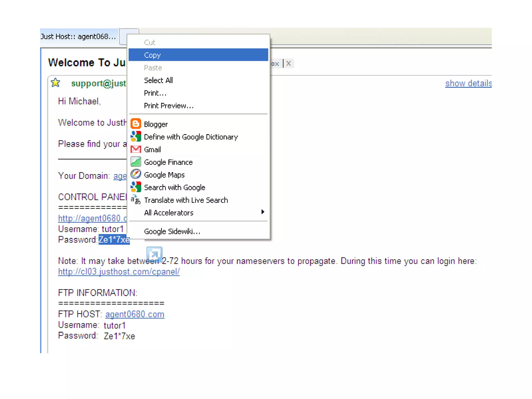Click the Search with Google icon
532x399 pixels.
pyautogui.click(x=136, y=187)
